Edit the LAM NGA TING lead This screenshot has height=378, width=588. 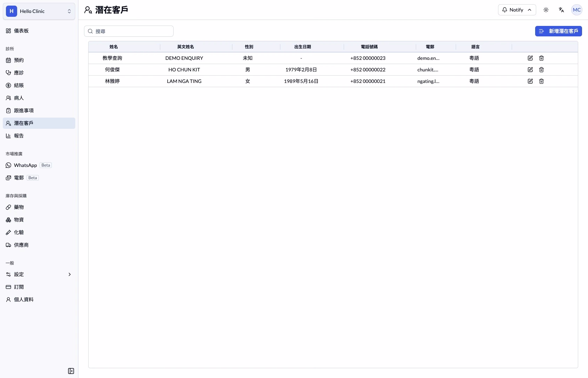point(530,81)
